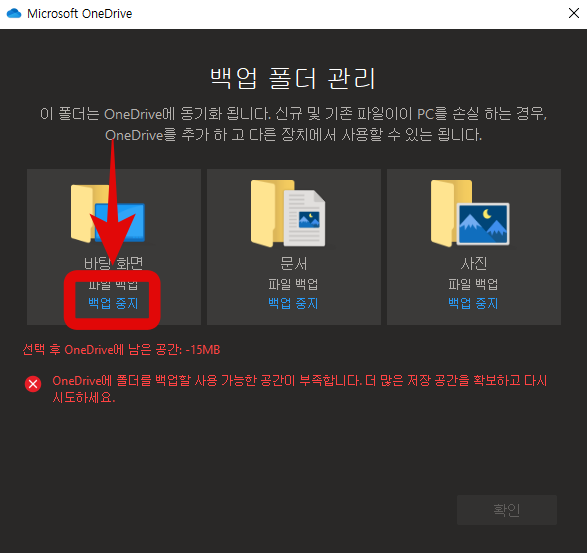The height and width of the screenshot is (553, 587).
Task: Click the 백업 폴더 관리 heading
Action: (x=293, y=78)
